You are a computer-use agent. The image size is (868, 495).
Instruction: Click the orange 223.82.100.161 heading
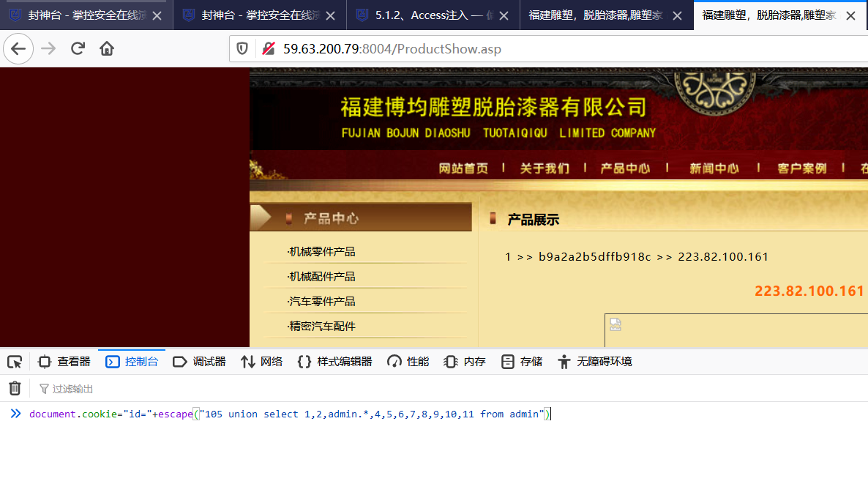[809, 291]
